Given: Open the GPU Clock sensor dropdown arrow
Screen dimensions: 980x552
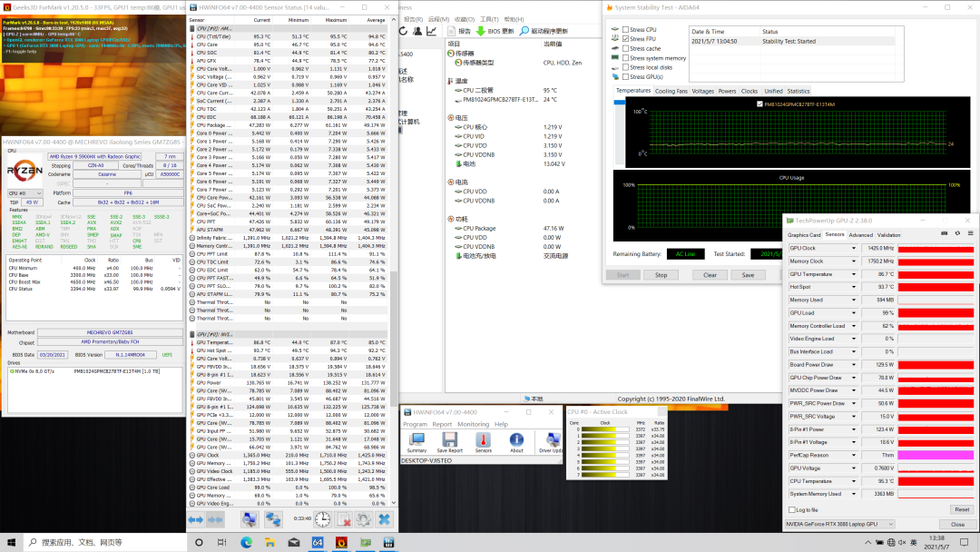Looking at the screenshot, I should click(x=853, y=249).
